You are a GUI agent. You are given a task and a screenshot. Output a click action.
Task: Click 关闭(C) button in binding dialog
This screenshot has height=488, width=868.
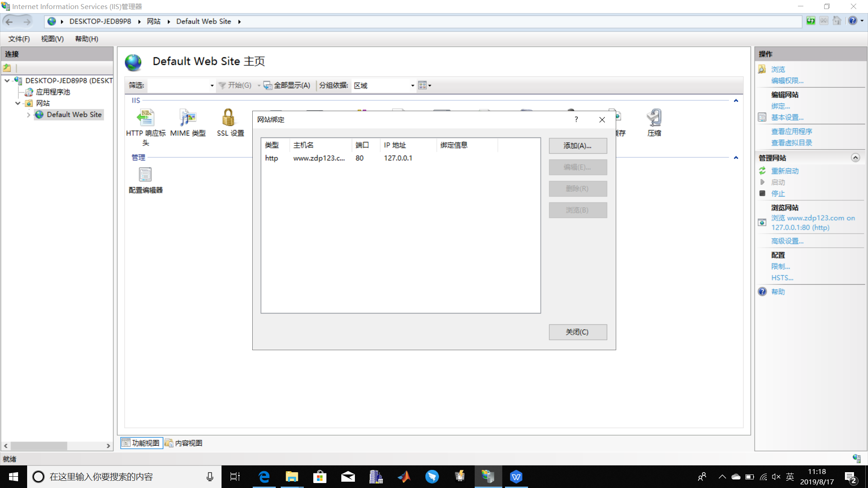[578, 332]
